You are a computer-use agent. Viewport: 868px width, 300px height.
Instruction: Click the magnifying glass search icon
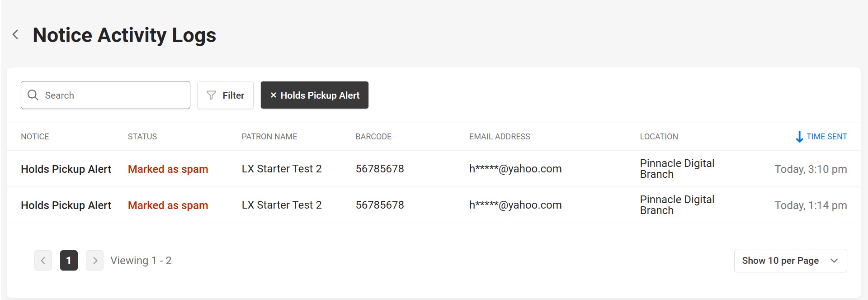(x=33, y=95)
